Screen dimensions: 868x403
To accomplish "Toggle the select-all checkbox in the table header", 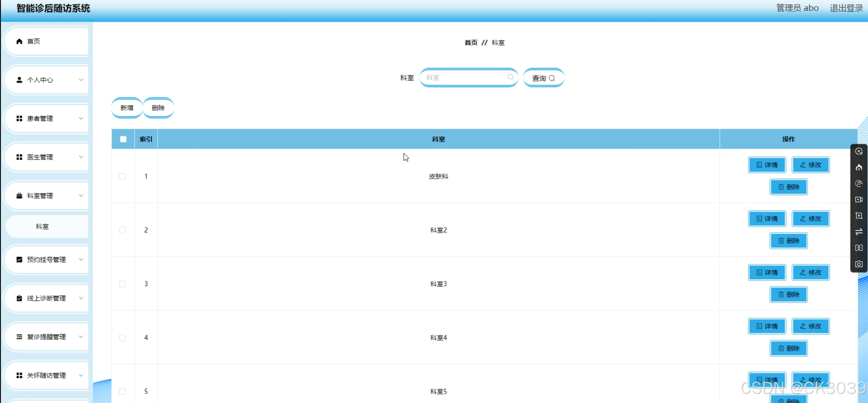I will 123,139.
